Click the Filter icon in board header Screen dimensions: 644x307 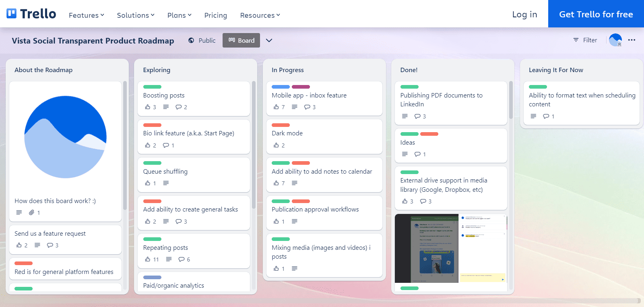pos(576,40)
